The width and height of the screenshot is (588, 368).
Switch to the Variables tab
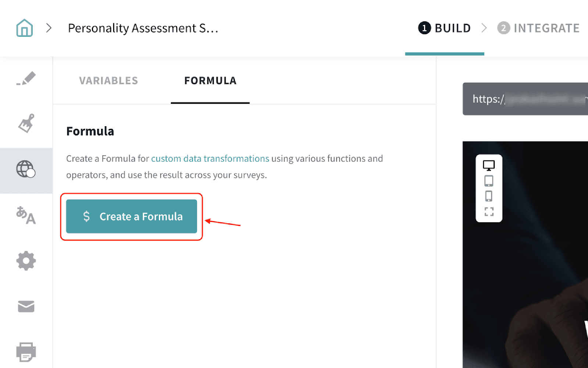point(108,81)
